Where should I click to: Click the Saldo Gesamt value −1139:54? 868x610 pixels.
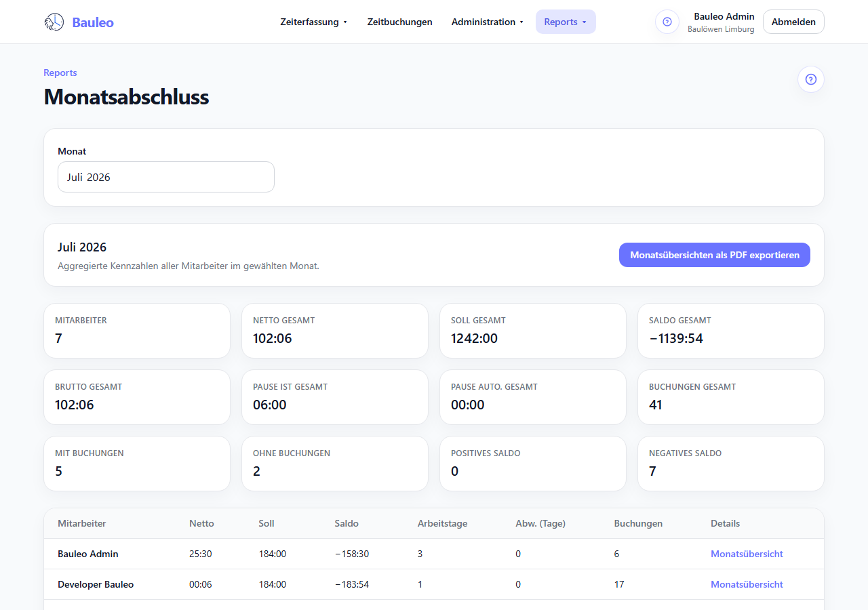(676, 338)
